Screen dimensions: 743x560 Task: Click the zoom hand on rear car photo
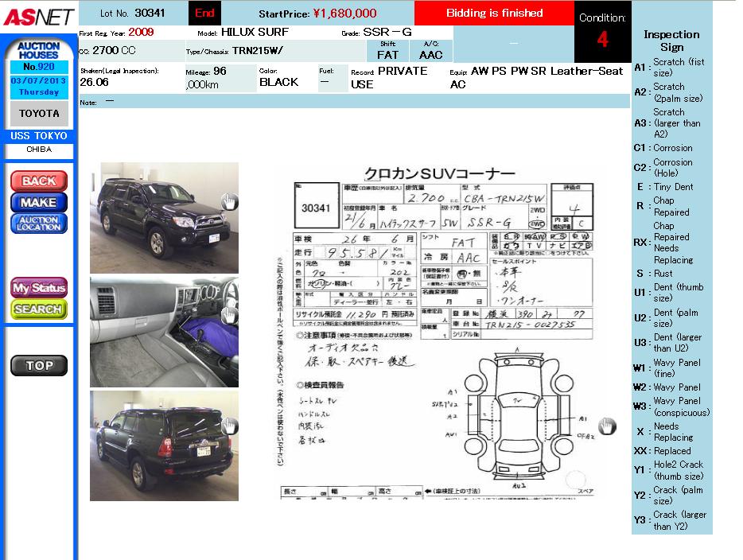[x=229, y=426]
